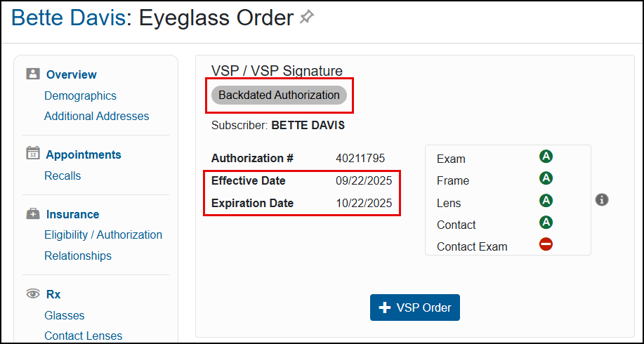Viewport: 644px width, 344px height.
Task: Click the green Contact availability icon
Action: tap(546, 223)
